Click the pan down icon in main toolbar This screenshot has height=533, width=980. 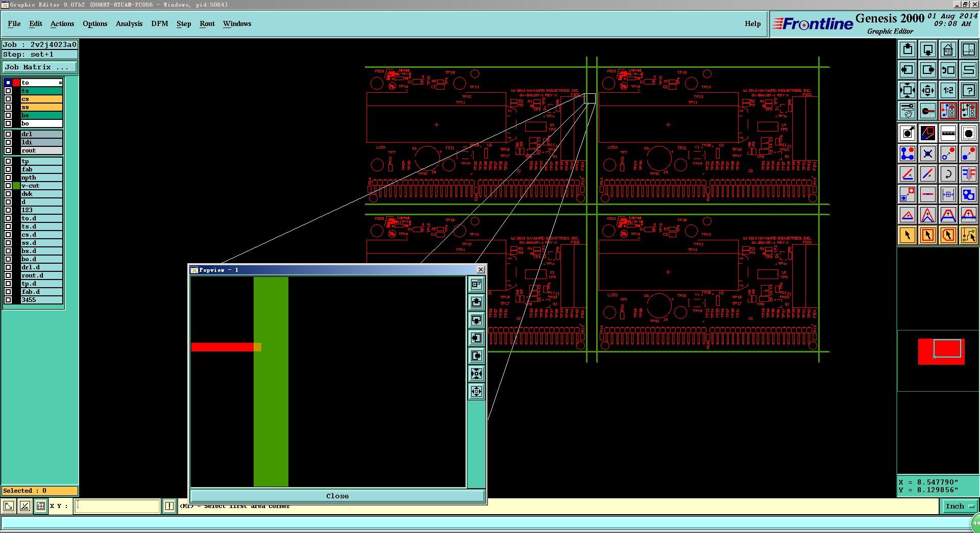tap(928, 49)
